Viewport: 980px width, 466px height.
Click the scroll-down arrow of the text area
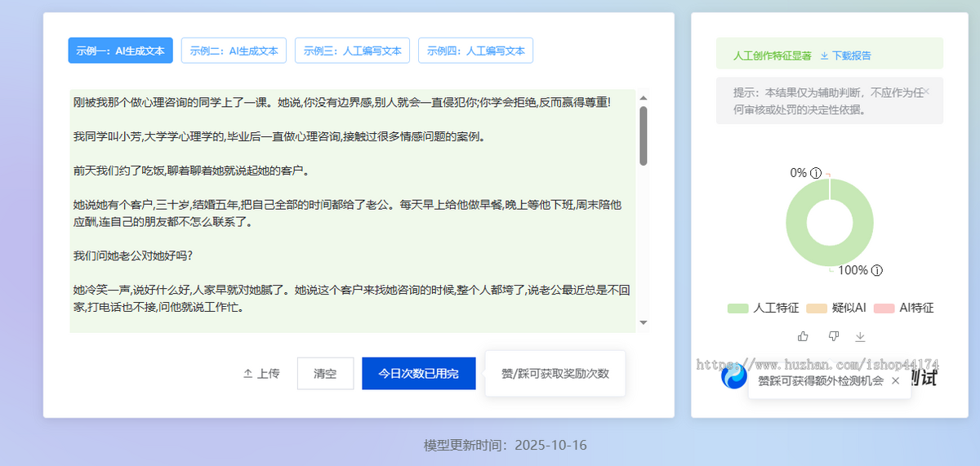pyautogui.click(x=644, y=323)
